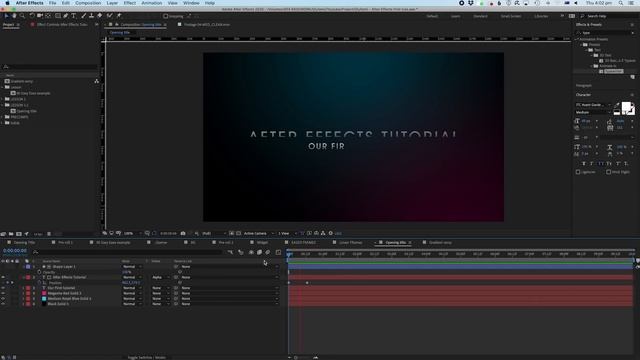Open the Effect menu
The width and height of the screenshot is (640, 360).
(130, 3)
